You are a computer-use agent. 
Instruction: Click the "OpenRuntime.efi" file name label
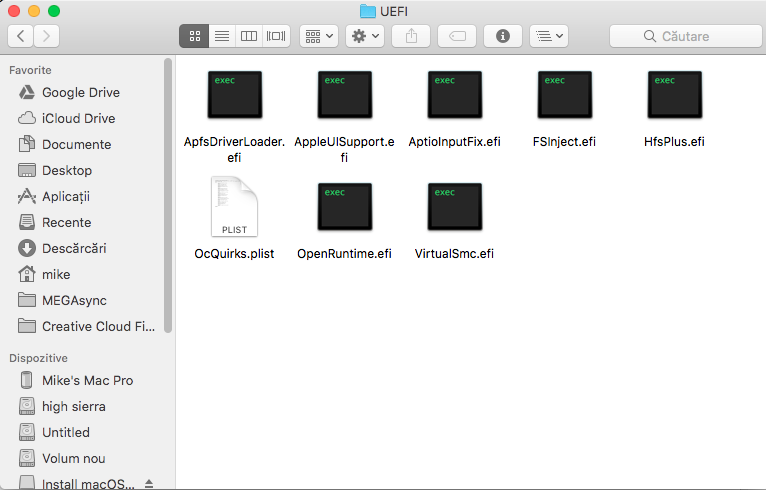click(x=344, y=254)
